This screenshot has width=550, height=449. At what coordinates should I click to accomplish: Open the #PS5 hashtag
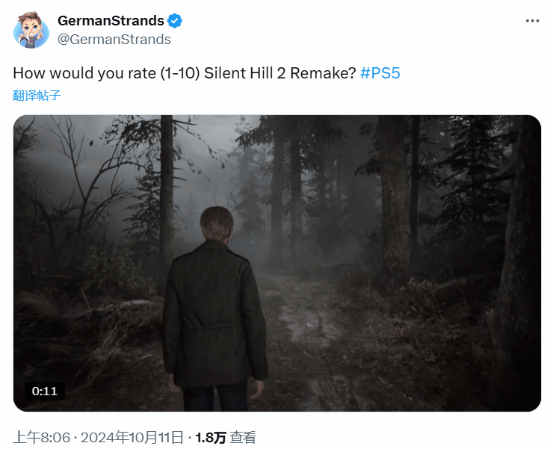[x=380, y=73]
